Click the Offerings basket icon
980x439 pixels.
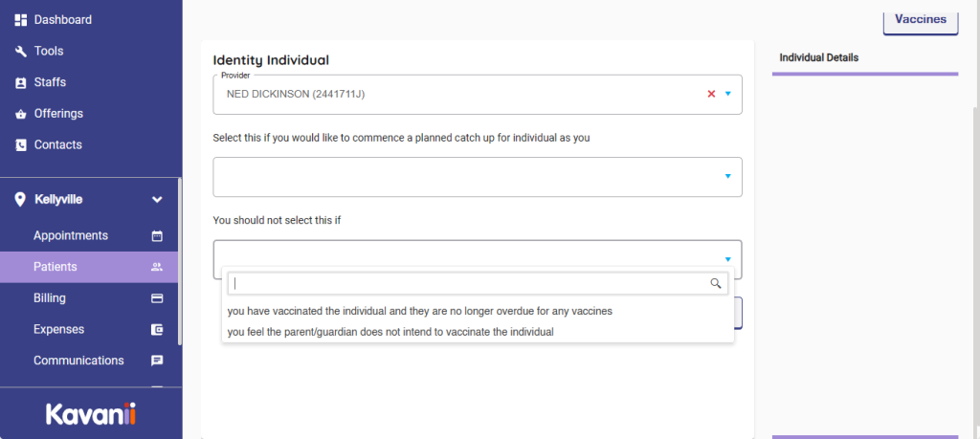20,114
